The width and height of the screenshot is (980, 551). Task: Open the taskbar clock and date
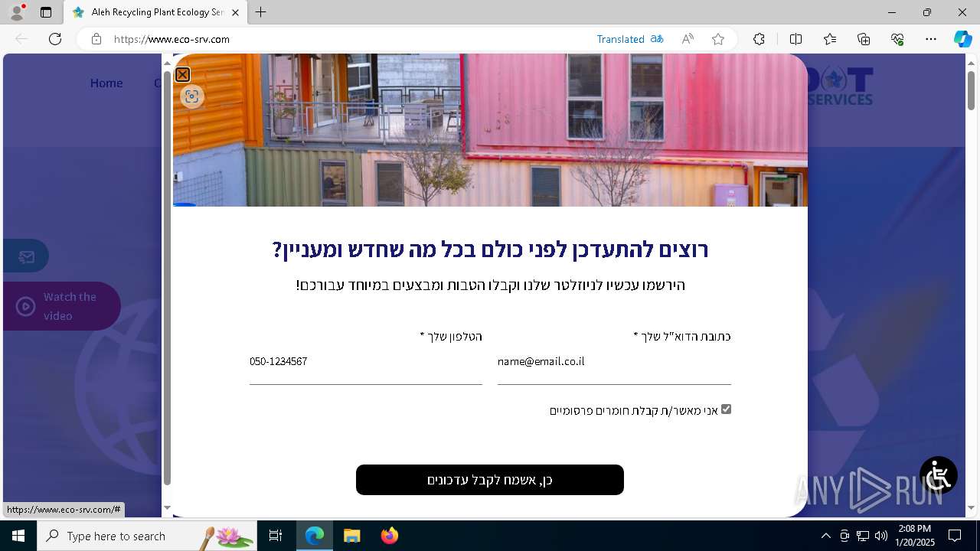(915, 536)
